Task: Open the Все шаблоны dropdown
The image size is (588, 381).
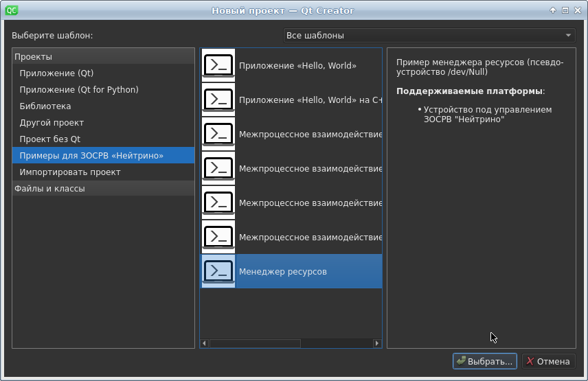Action: [429, 35]
